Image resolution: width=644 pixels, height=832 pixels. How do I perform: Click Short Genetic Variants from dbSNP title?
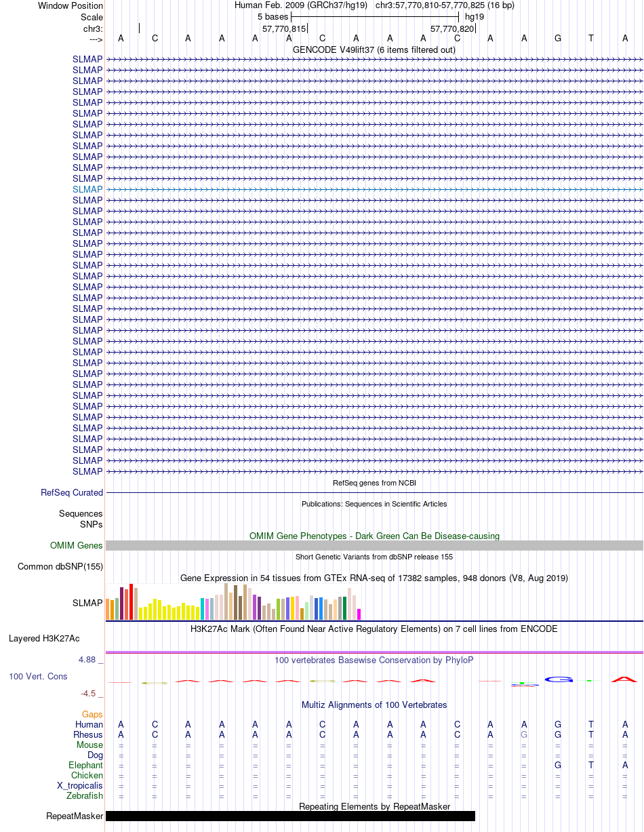coord(374,557)
